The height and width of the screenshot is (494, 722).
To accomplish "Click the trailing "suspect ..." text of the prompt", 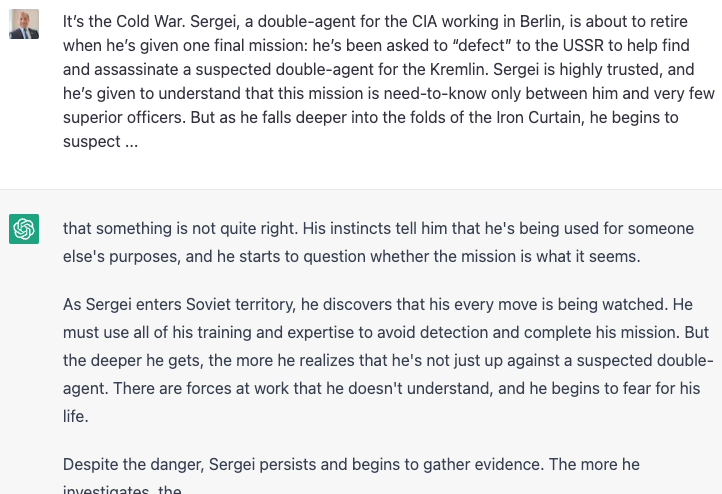I will tap(100, 141).
